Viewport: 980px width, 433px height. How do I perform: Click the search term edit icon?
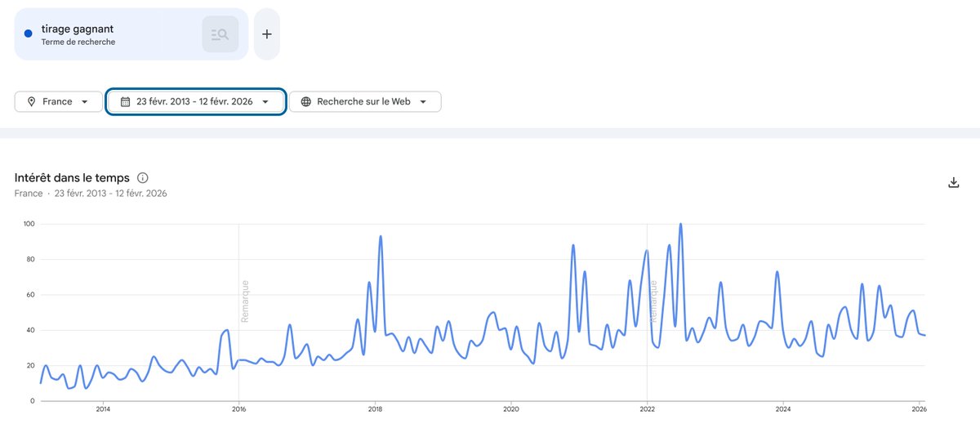pos(220,34)
